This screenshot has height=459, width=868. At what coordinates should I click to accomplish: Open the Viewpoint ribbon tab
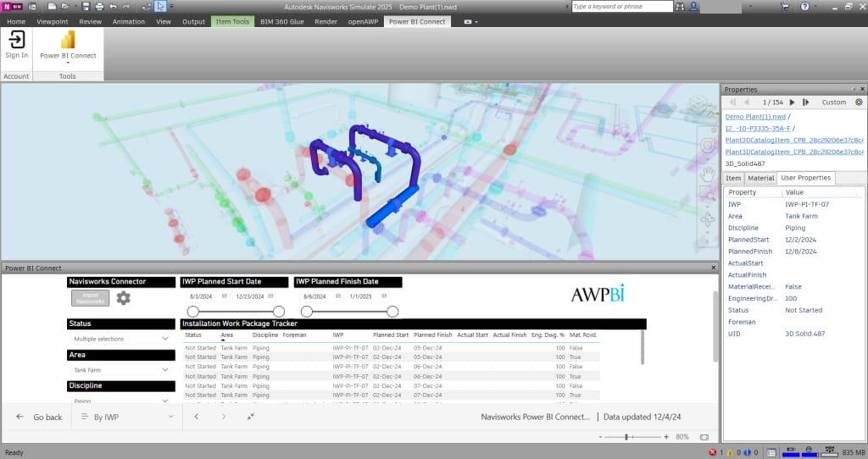(x=52, y=21)
